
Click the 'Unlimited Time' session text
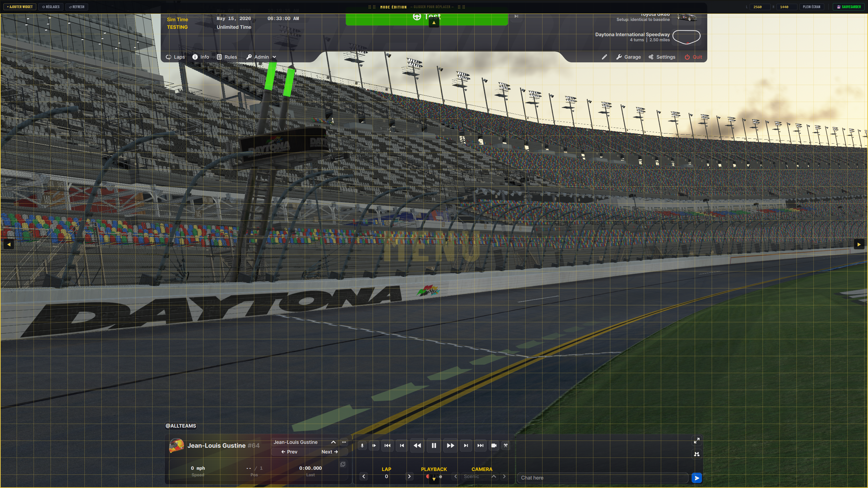(x=234, y=27)
